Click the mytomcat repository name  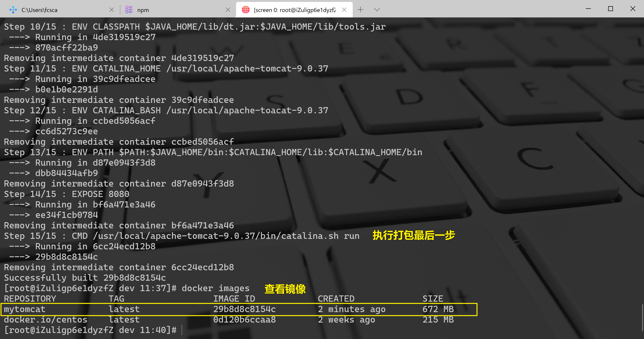(24, 309)
